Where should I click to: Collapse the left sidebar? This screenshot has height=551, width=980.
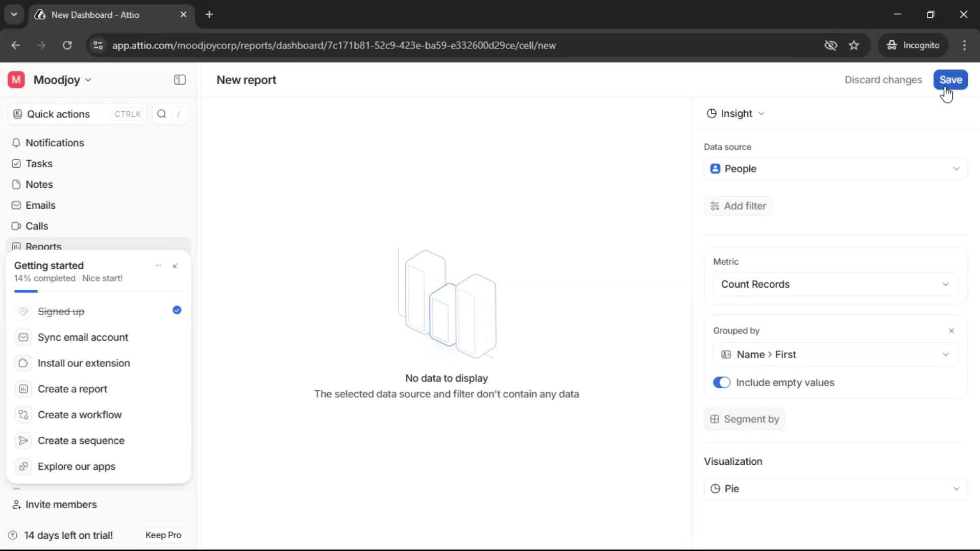179,80
